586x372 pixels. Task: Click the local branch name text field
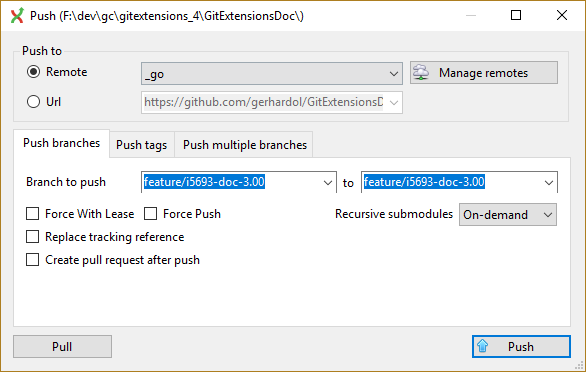point(232,182)
